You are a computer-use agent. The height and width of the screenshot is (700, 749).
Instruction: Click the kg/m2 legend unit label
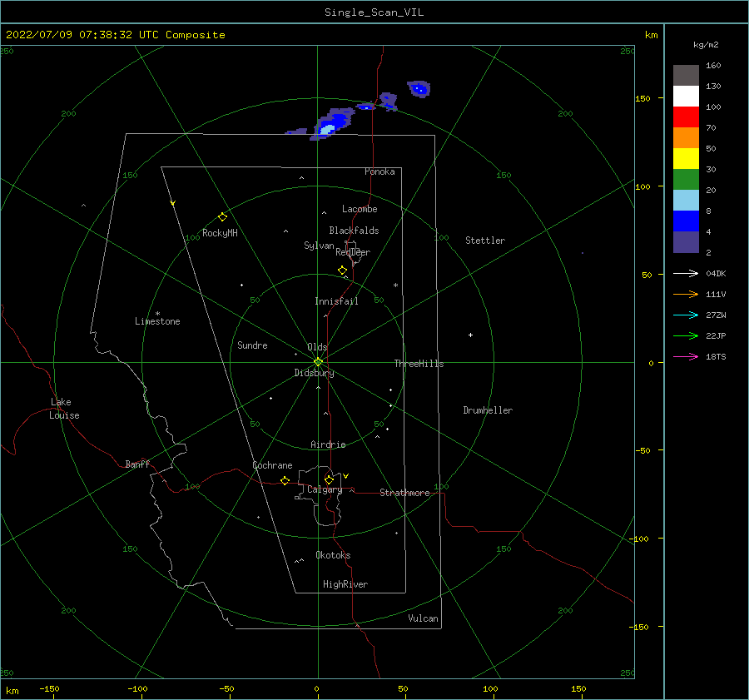pos(706,45)
